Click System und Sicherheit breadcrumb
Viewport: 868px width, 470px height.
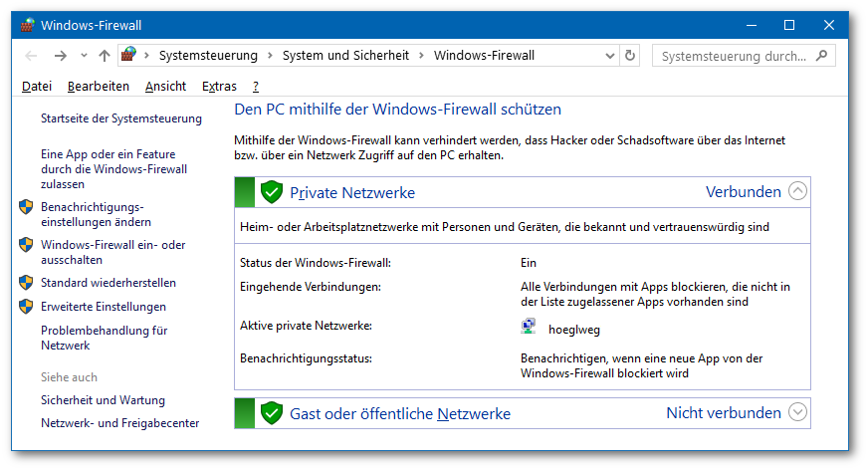point(345,56)
